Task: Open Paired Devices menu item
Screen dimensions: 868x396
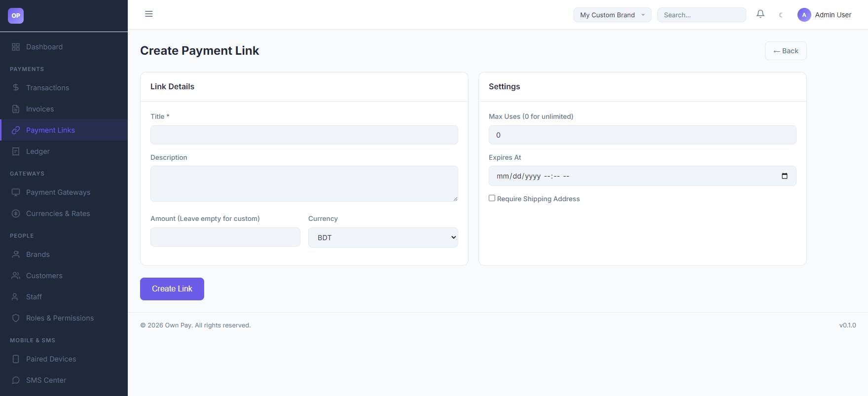Action: pyautogui.click(x=64, y=359)
